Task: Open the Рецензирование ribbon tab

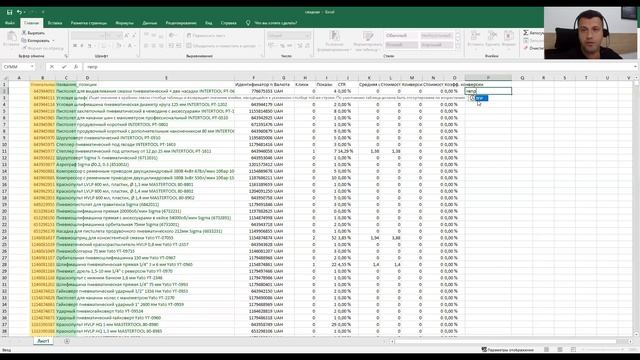Action: pyautogui.click(x=181, y=23)
